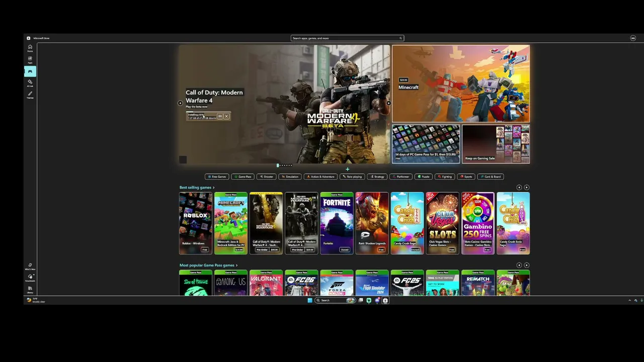This screenshot has height=362, width=644.
Task: Click the hero carousel page indicator dots
Action: 284,165
